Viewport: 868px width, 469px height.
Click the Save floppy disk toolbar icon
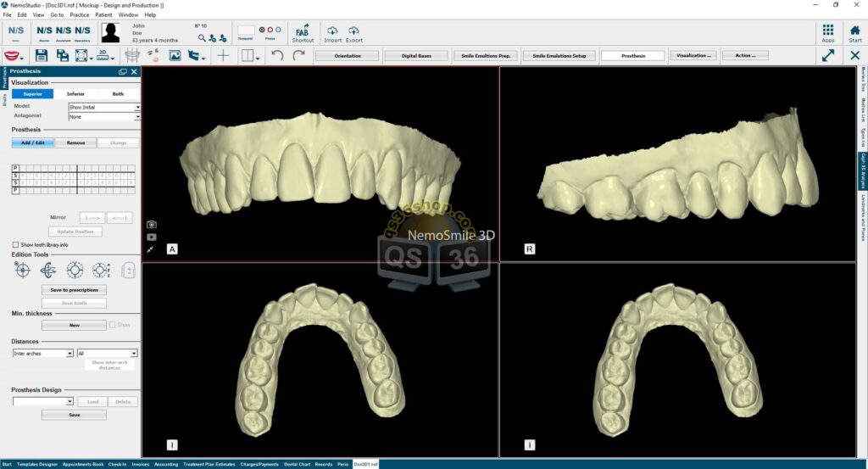coord(41,55)
